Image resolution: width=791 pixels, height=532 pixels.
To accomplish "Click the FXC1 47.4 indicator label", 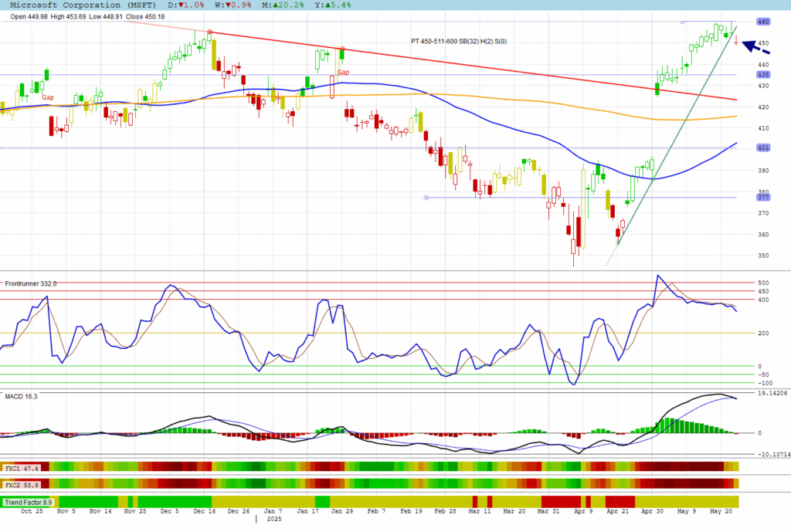I will click(22, 469).
